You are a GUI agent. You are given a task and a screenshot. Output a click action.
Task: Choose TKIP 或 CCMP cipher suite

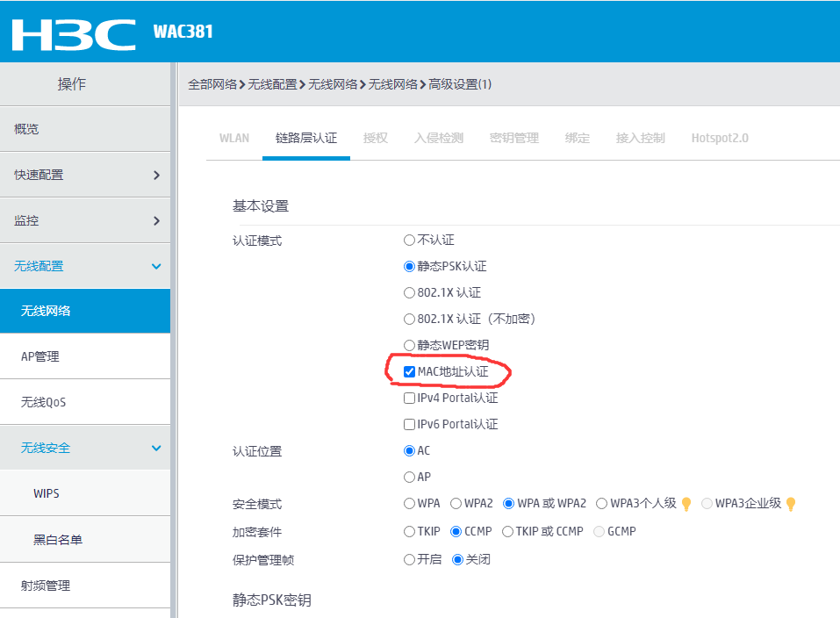507,531
